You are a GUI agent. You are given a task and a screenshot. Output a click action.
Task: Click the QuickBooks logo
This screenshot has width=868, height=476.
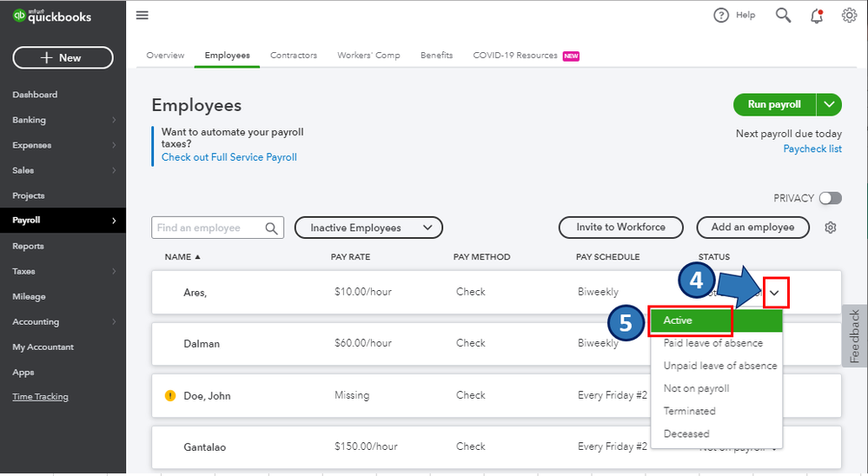[52, 17]
